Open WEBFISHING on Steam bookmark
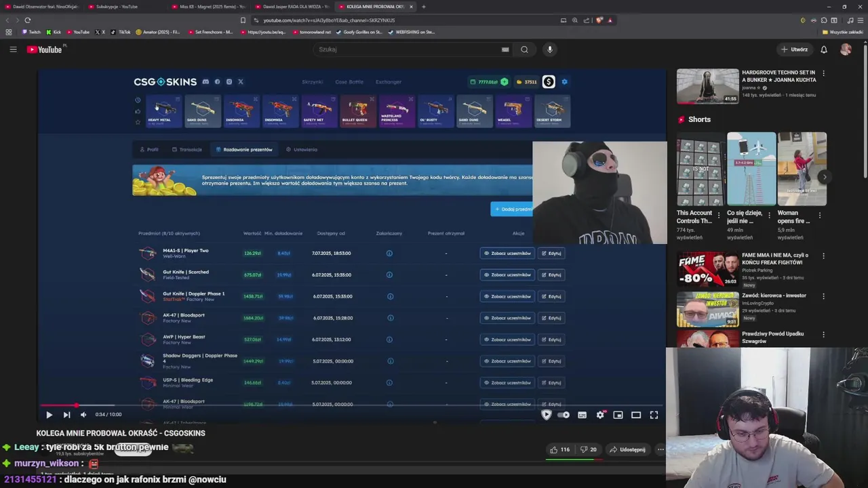 click(x=412, y=32)
